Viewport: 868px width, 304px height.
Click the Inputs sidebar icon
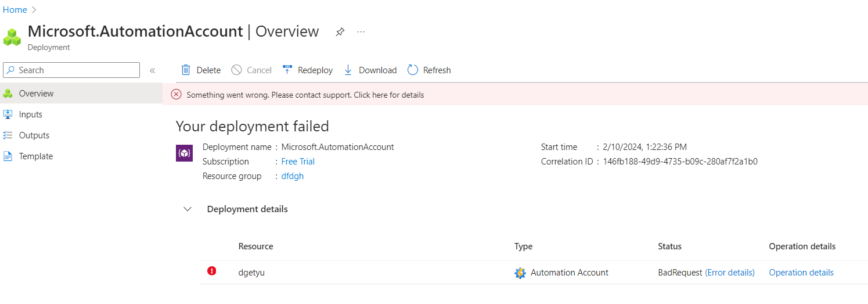[8, 114]
